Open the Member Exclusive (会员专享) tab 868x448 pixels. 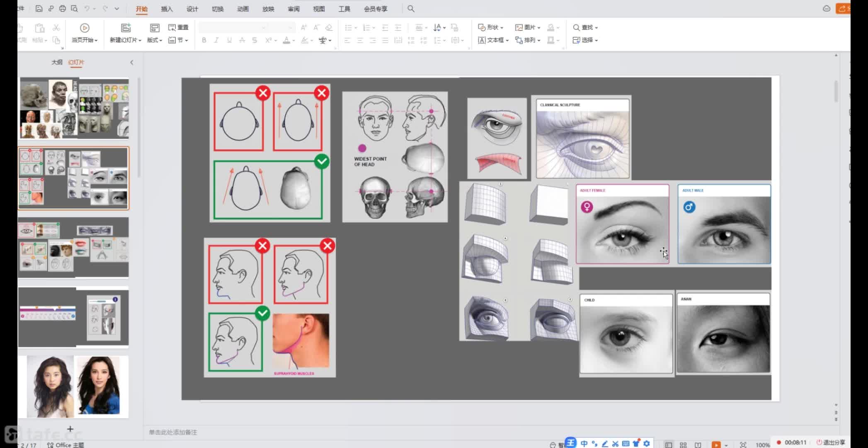point(376,9)
